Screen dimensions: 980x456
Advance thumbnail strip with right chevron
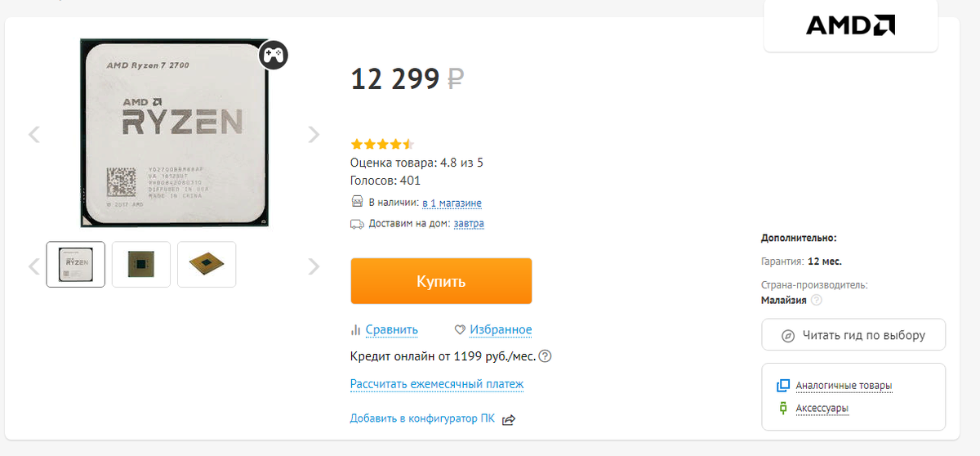point(314,266)
